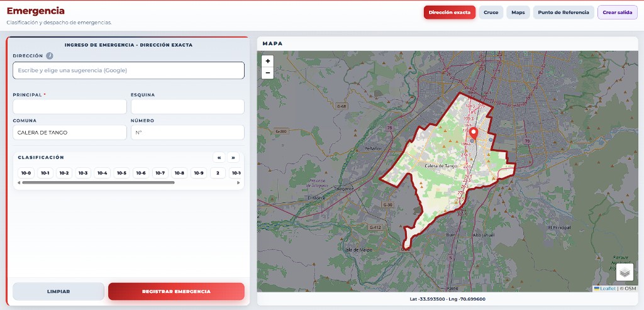The width and height of the screenshot is (644, 310).
Task: Focus the Esquina input field
Action: (187, 107)
